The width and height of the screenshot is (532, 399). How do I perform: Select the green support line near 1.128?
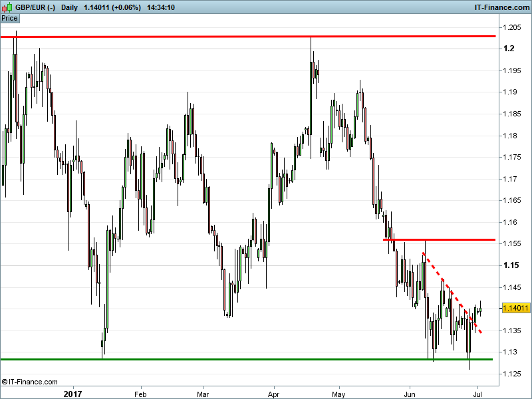pyautogui.click(x=247, y=359)
